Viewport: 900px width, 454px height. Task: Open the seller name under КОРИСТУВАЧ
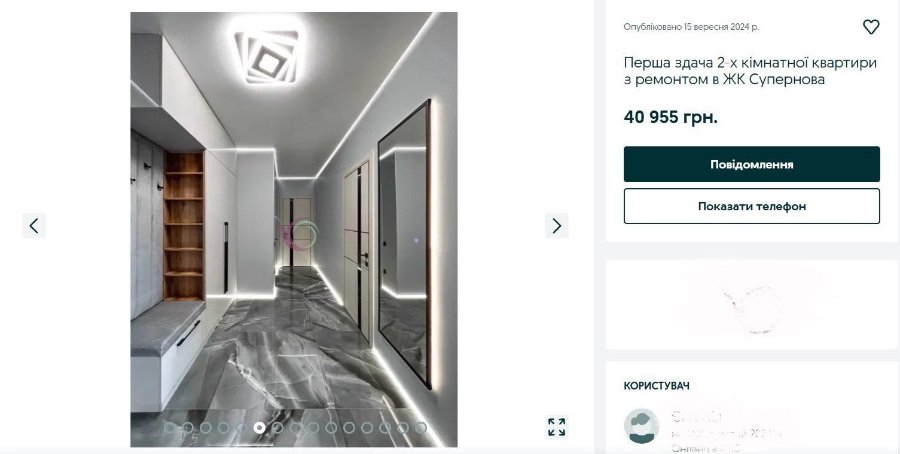(697, 417)
